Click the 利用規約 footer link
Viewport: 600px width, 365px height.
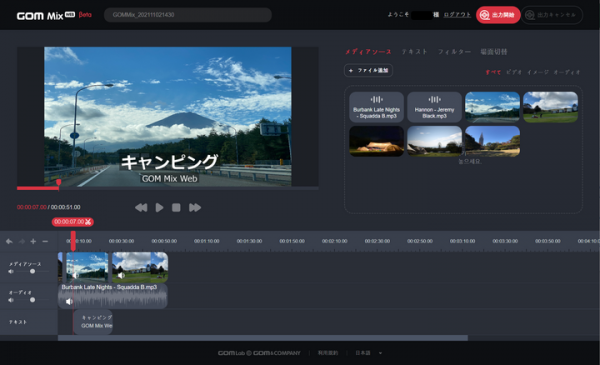point(328,353)
